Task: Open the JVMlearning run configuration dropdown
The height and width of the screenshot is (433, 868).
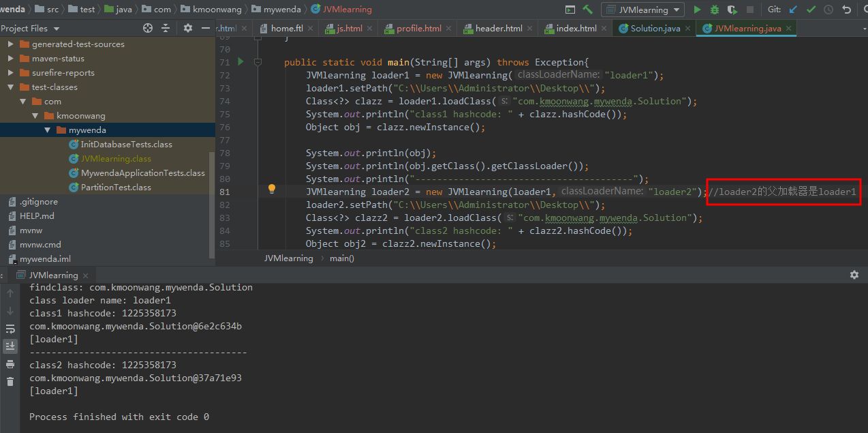Action: pyautogui.click(x=642, y=10)
